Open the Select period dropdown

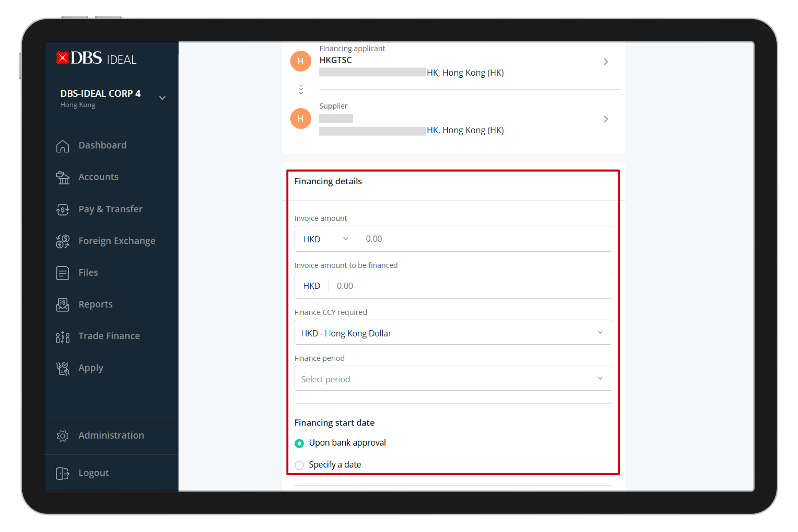[453, 379]
